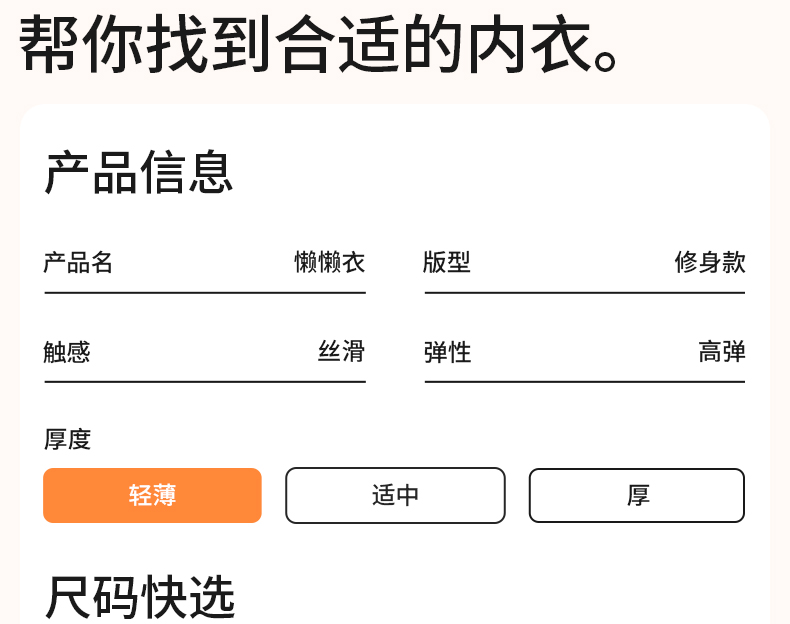The image size is (790, 624).
Task: Click the underline beneath 版型 row
Action: tap(585, 293)
